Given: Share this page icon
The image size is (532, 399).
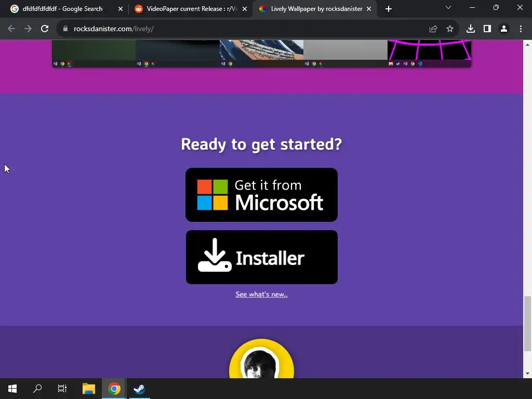Looking at the screenshot, I should tap(433, 29).
